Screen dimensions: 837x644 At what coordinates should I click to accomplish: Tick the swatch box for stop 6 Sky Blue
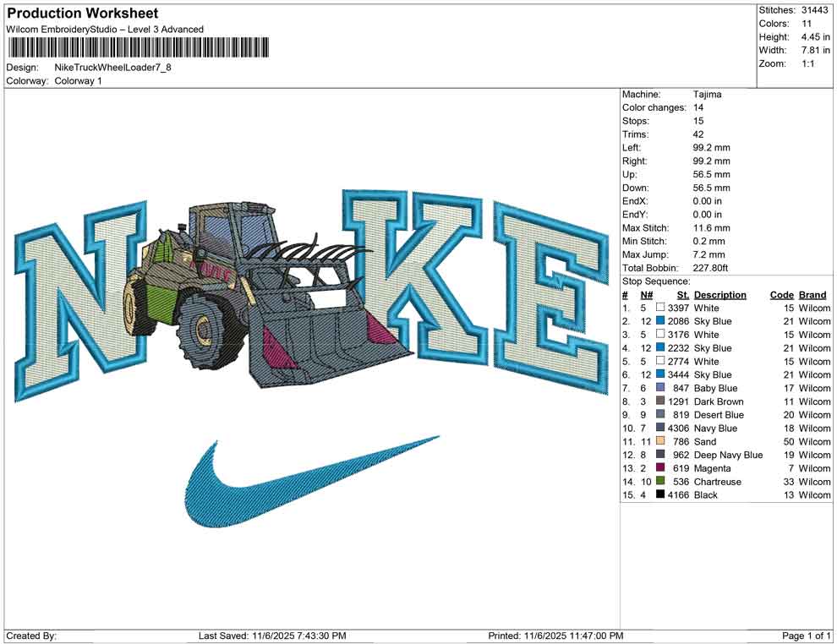[659, 374]
